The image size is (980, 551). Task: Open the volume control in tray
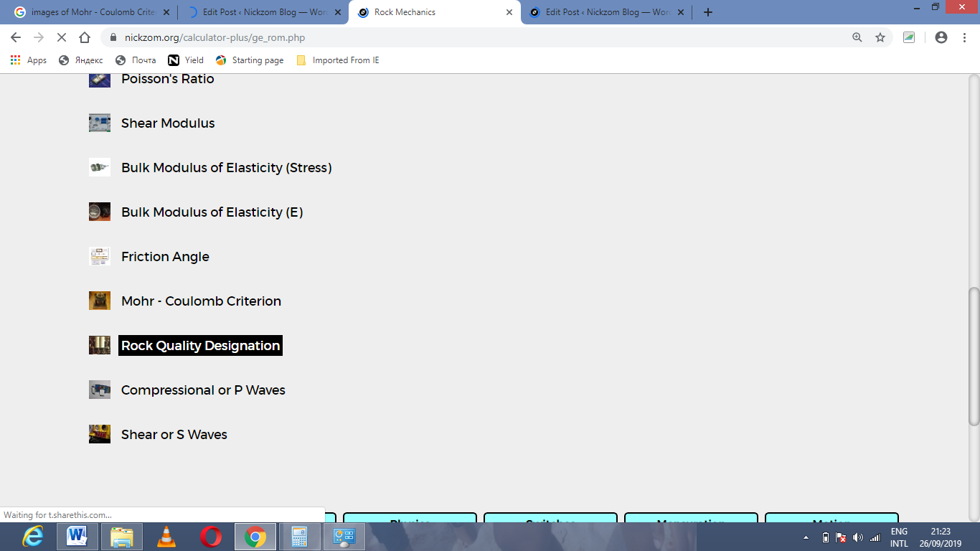pyautogui.click(x=858, y=537)
